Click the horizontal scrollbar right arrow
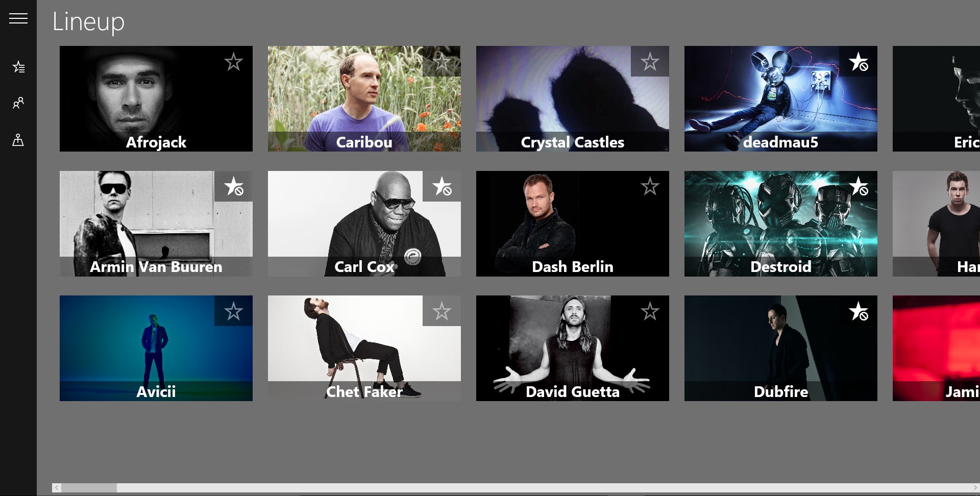 point(975,488)
